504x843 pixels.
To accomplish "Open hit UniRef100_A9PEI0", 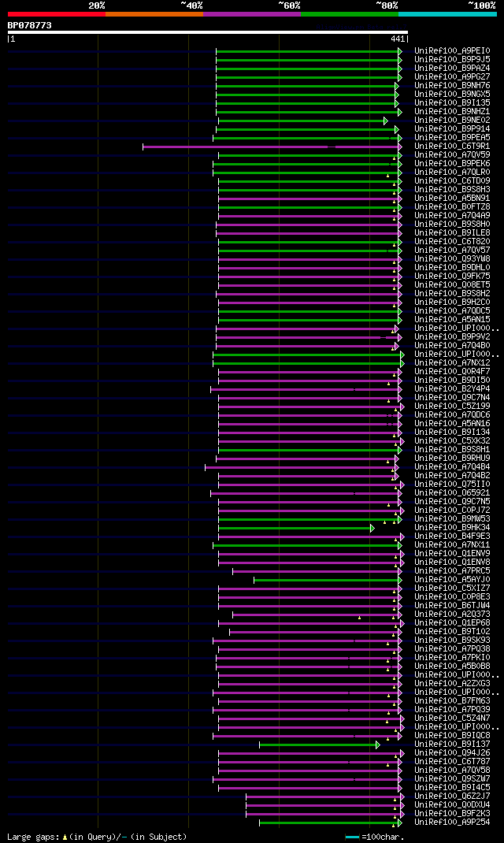I will pos(452,51).
